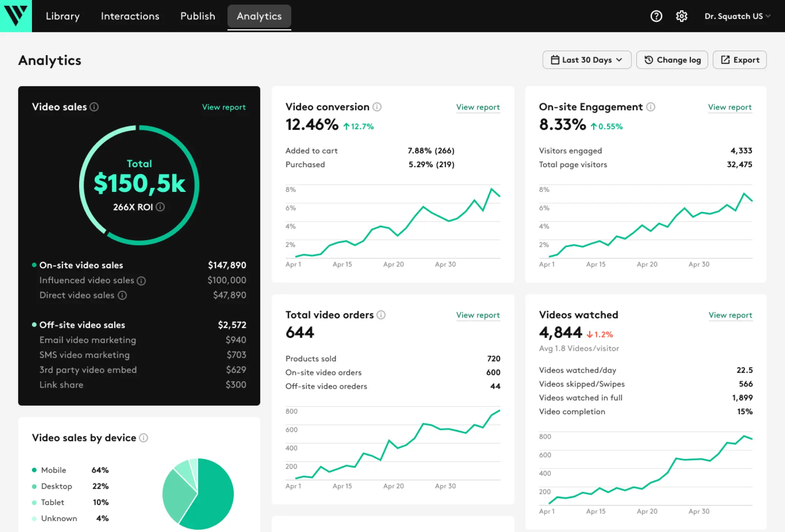Open the help question mark icon
The width and height of the screenshot is (785, 532).
point(656,16)
